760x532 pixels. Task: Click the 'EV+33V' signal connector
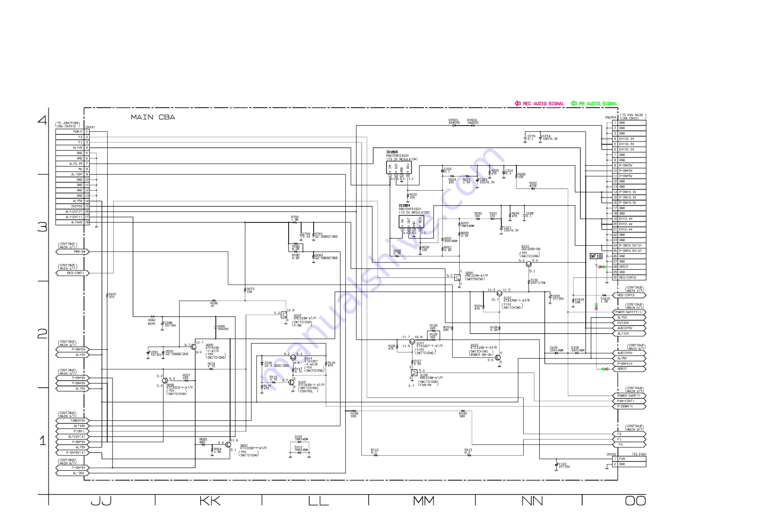pos(629,323)
